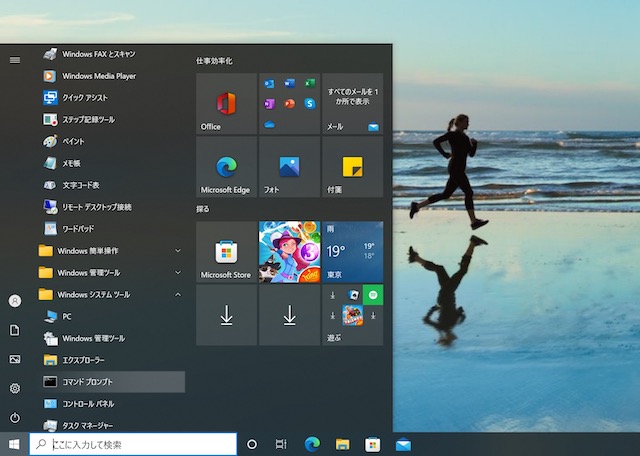The width and height of the screenshot is (640, 456).
Task: Open Settings gear in Start sidebar
Action: click(x=15, y=388)
